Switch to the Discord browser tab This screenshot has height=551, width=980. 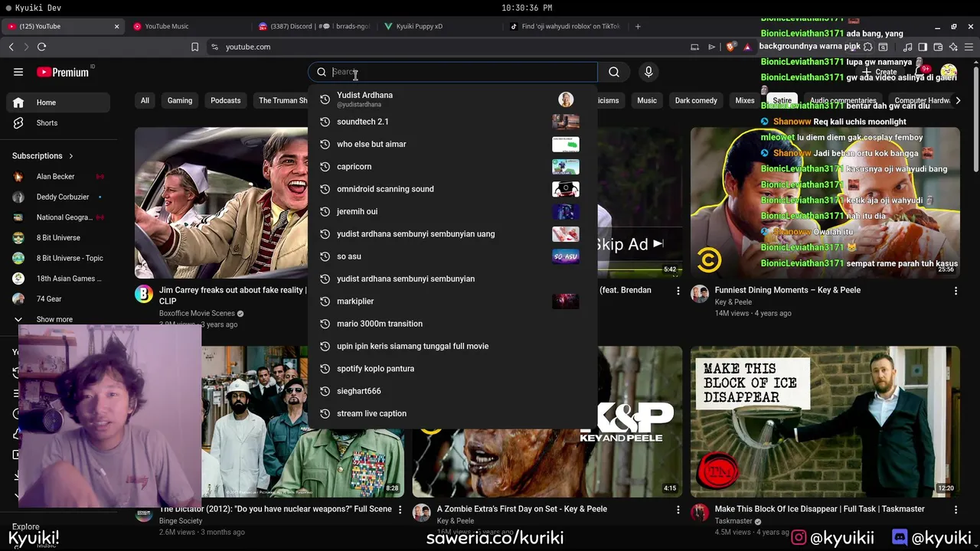pyautogui.click(x=314, y=26)
